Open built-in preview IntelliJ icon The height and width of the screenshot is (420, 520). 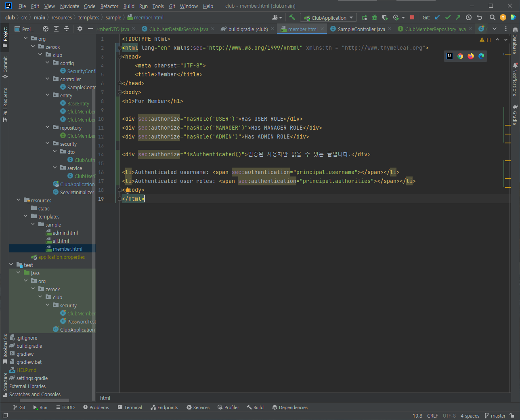click(450, 56)
